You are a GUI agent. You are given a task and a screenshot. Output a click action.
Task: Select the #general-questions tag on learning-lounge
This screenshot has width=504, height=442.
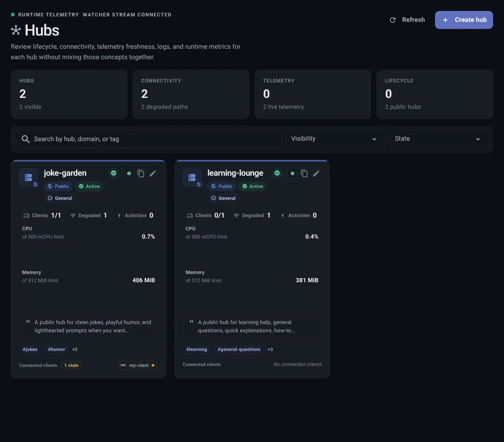pyautogui.click(x=239, y=349)
